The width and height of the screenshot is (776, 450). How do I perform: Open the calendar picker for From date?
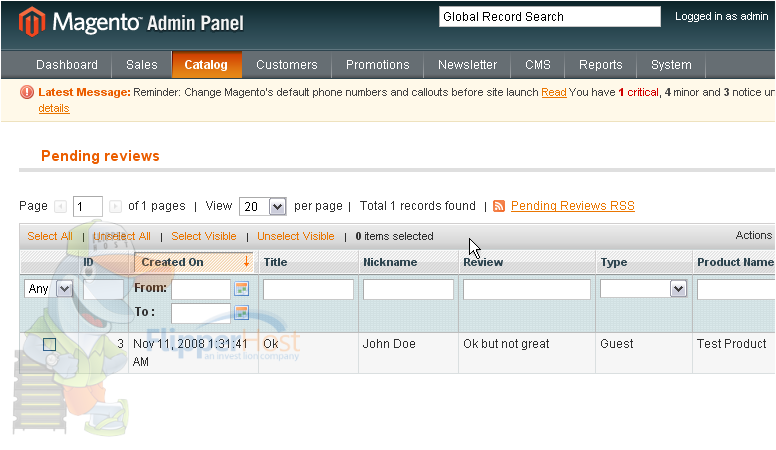[x=242, y=289]
